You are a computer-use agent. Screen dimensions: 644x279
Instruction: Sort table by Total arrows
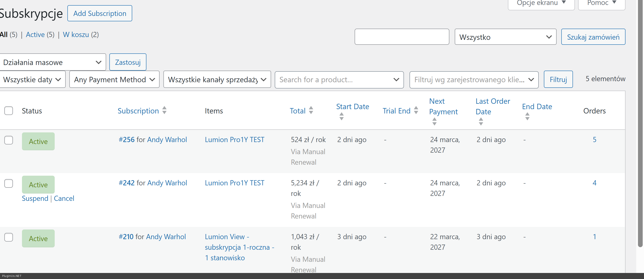point(311,110)
